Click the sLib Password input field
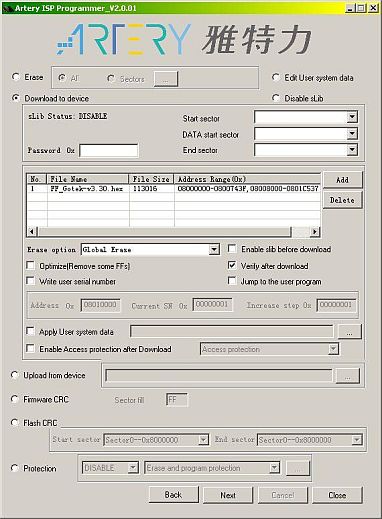The height and width of the screenshot is (519, 382). pos(109,150)
